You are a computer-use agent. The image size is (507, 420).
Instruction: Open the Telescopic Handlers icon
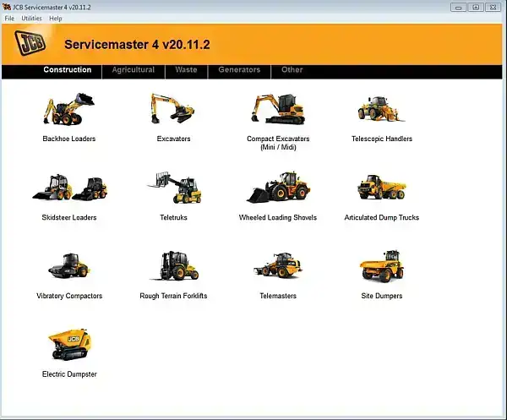[382, 109]
